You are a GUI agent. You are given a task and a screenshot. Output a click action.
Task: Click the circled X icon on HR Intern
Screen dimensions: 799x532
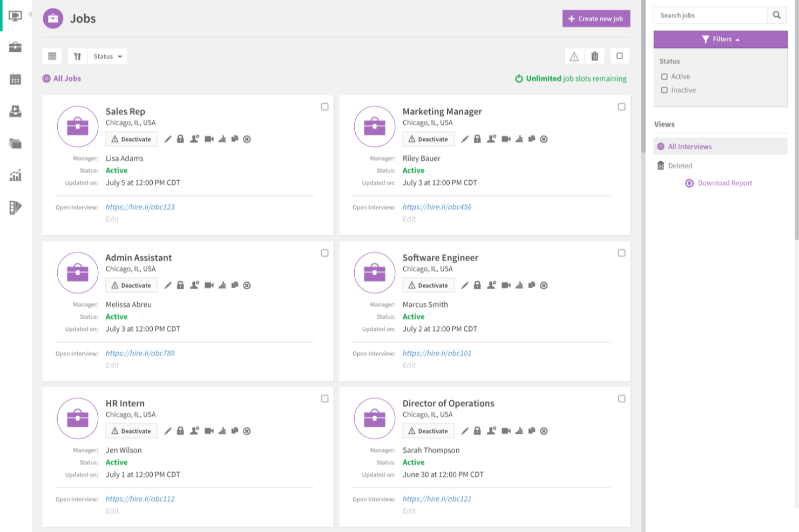[x=247, y=431]
